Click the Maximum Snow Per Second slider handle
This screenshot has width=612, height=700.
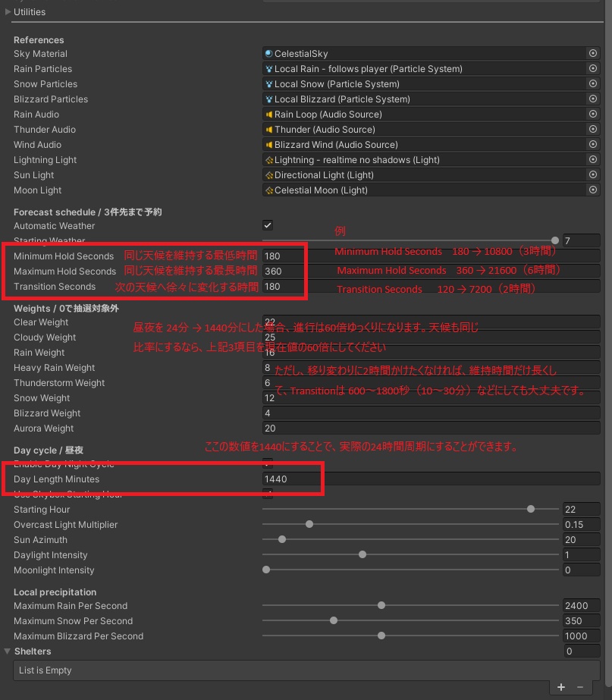click(334, 620)
